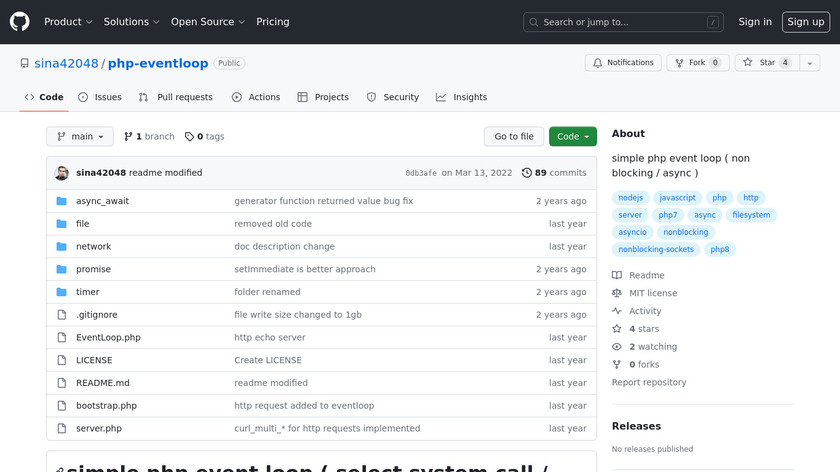
Task: Expand the Open Source menu
Action: [208, 22]
